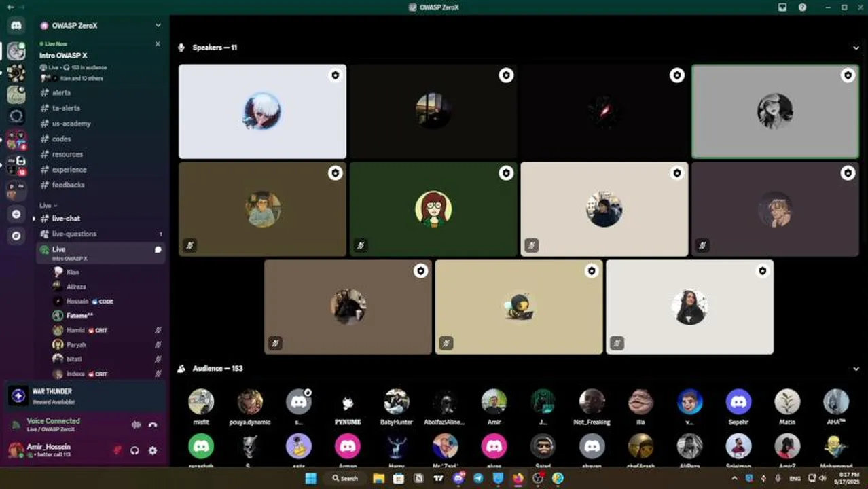868x489 pixels.
Task: Open the alerts channel
Action: pos(101,92)
